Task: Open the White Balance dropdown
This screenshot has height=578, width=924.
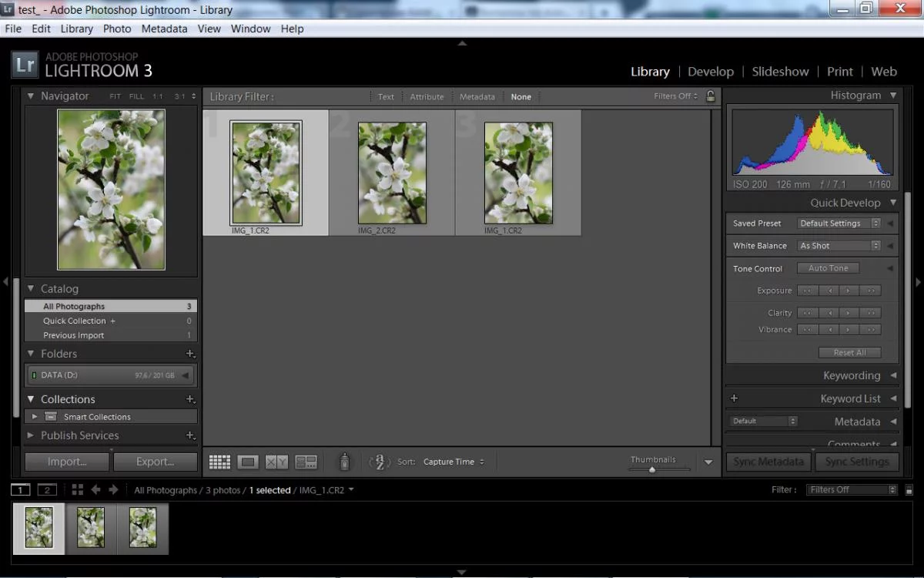Action: pos(839,246)
